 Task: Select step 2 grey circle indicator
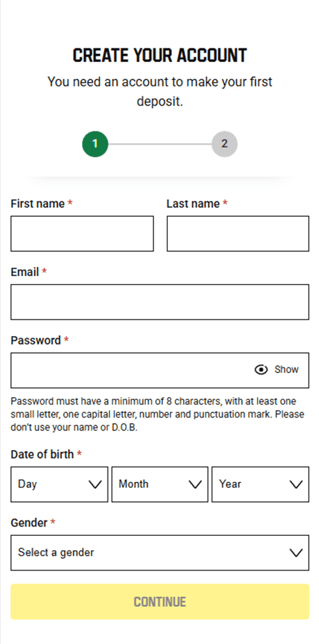[x=225, y=144]
